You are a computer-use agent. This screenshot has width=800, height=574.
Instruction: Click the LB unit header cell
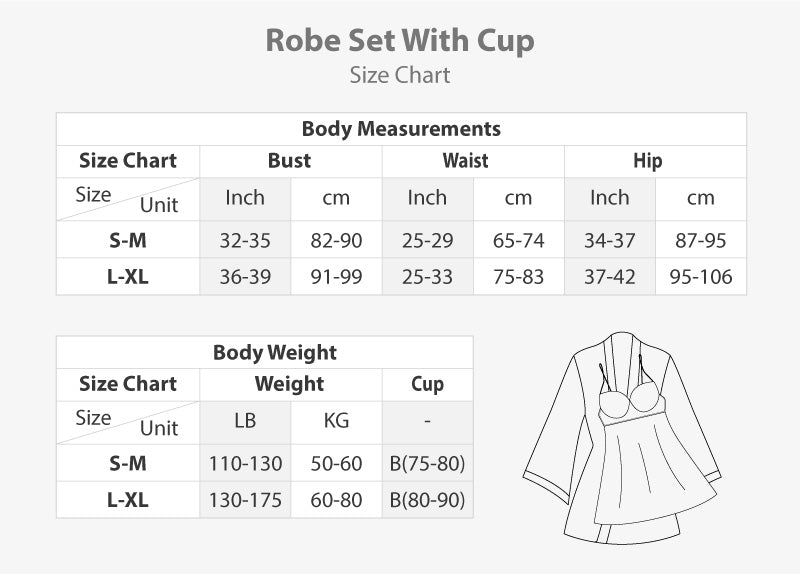pos(245,421)
